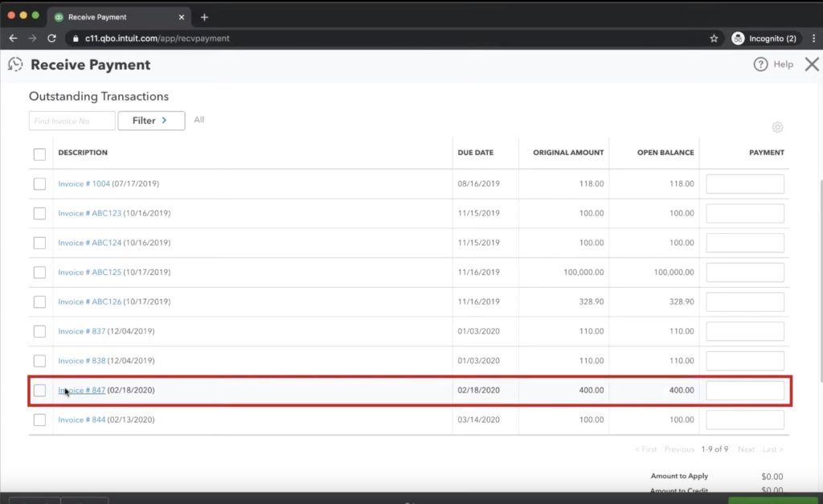Image resolution: width=823 pixels, height=504 pixels.
Task: Close the Receive Payment browser tab
Action: 182,18
